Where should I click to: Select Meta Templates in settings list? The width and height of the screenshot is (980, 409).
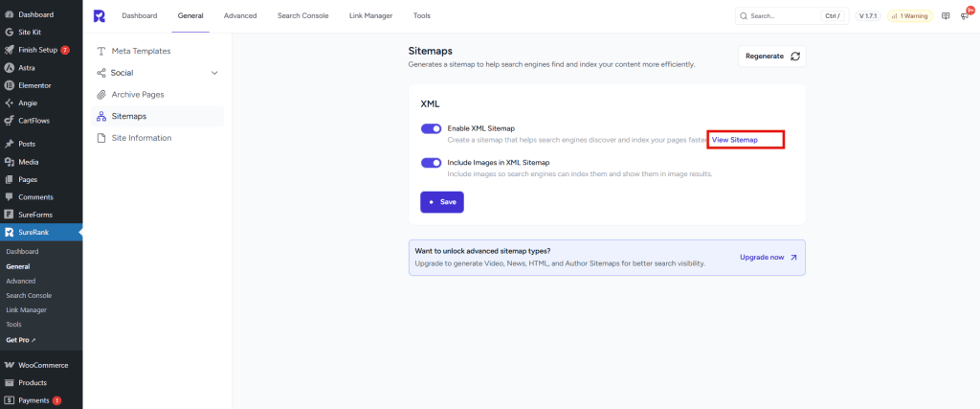(x=158, y=51)
